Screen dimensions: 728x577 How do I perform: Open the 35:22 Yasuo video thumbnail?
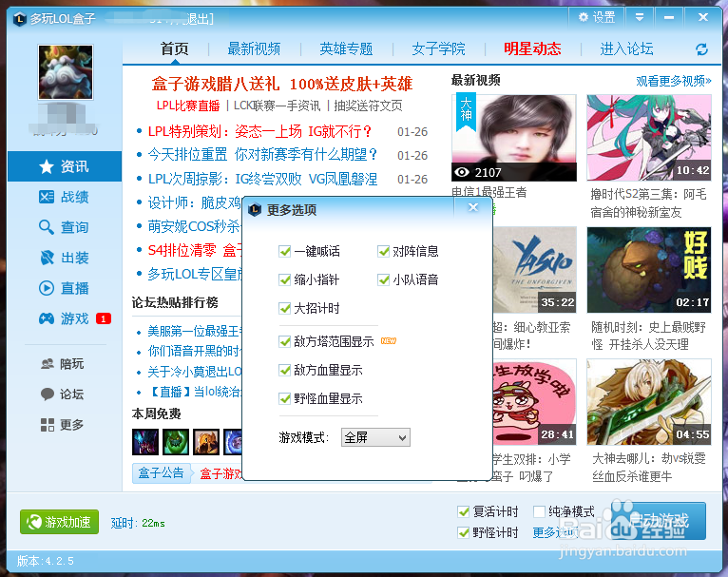pyautogui.click(x=535, y=270)
